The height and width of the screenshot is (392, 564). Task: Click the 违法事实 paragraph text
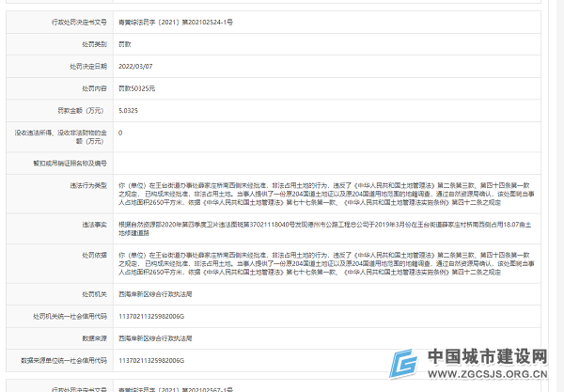point(325,228)
